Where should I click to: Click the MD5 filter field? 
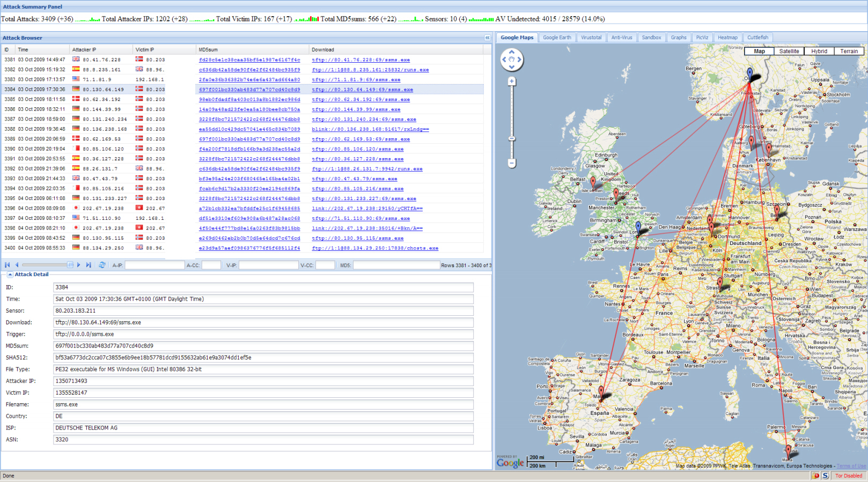pyautogui.click(x=396, y=265)
